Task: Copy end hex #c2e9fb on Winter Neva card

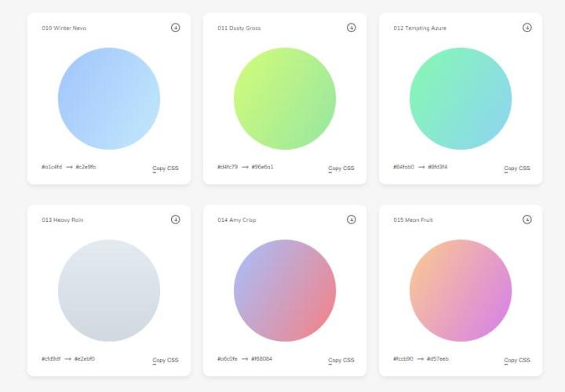Action: click(86, 167)
